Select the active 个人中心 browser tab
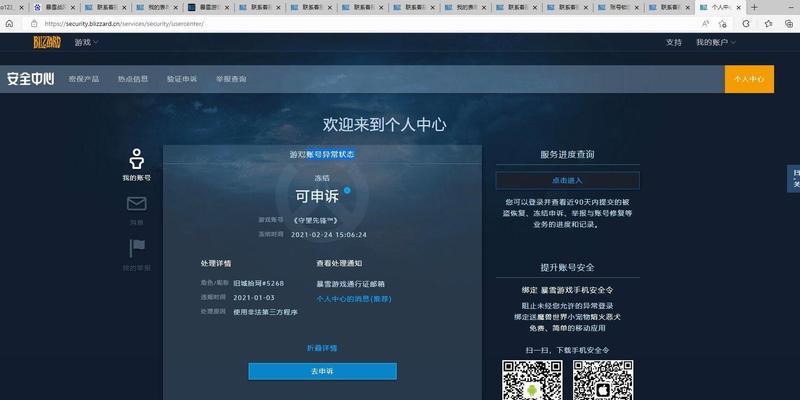The height and width of the screenshot is (400, 800). point(720,8)
